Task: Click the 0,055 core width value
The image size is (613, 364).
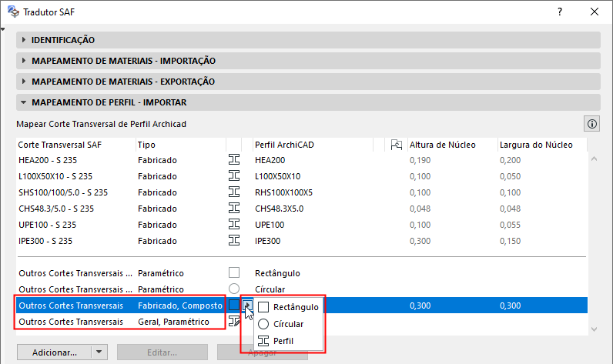Action: 510,225
